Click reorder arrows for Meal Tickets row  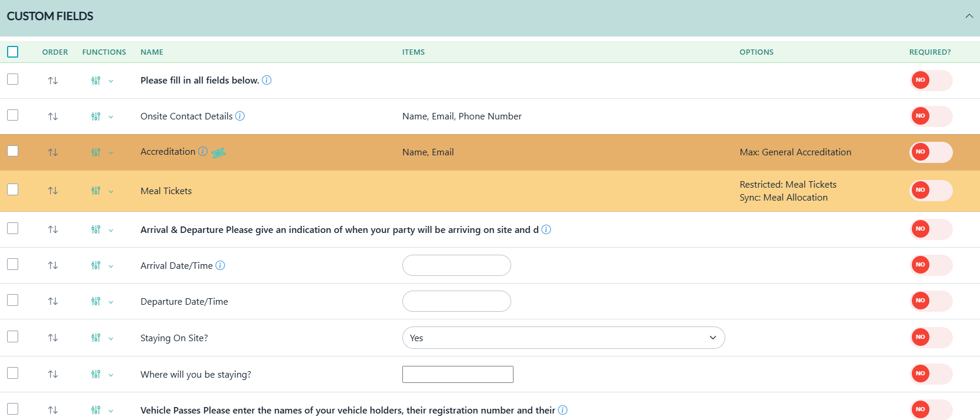53,191
